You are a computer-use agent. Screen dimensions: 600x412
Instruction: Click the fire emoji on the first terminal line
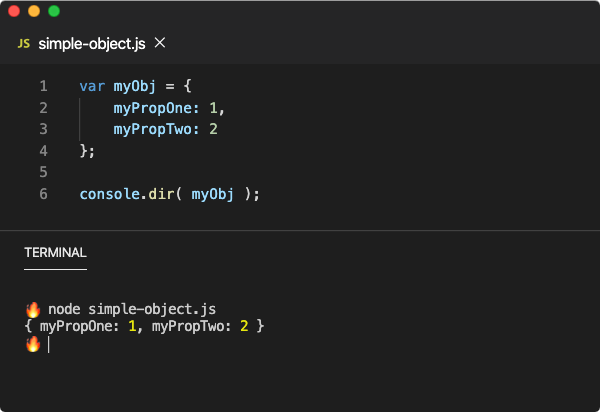tap(33, 309)
